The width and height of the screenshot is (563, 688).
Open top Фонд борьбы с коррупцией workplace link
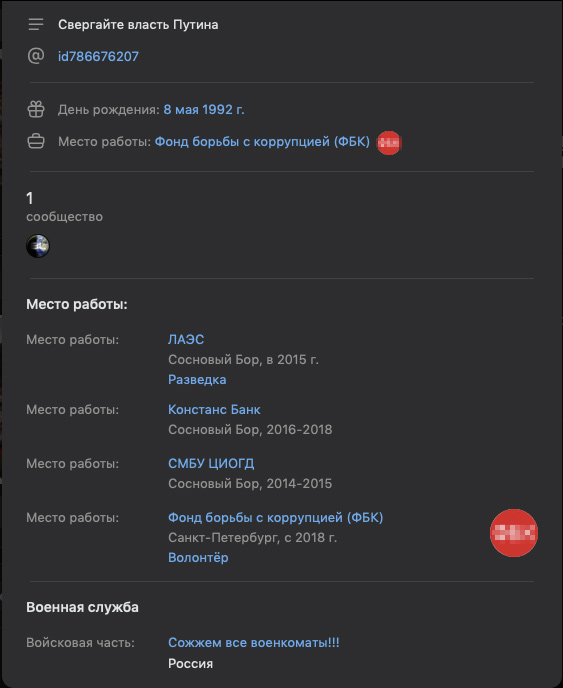262,142
